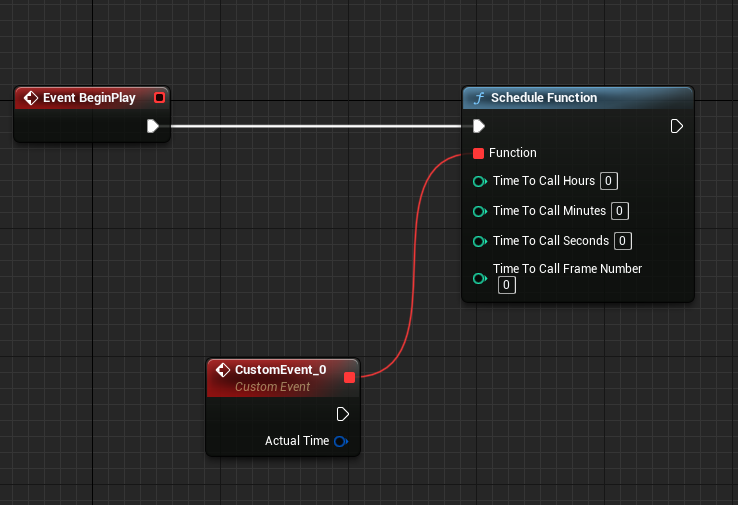Click CustomEvent_0 red delegate output pin
This screenshot has height=505, width=738.
349,377
